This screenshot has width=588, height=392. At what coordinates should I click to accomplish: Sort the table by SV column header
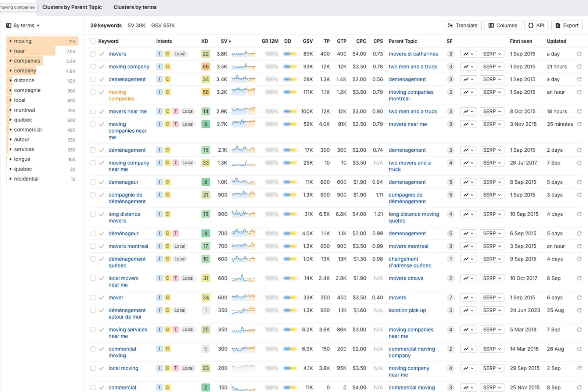pyautogui.click(x=226, y=41)
